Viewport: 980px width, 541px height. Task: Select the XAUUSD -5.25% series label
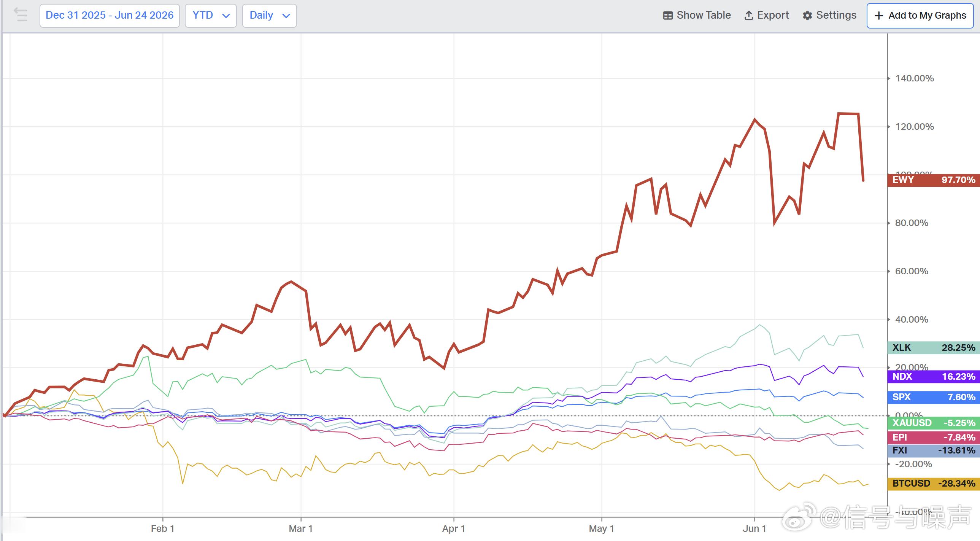point(934,423)
